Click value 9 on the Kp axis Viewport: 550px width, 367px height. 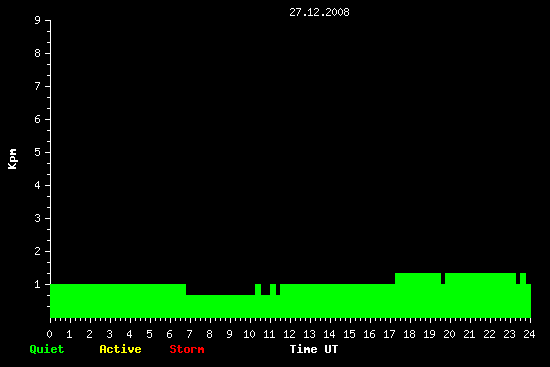(38, 20)
